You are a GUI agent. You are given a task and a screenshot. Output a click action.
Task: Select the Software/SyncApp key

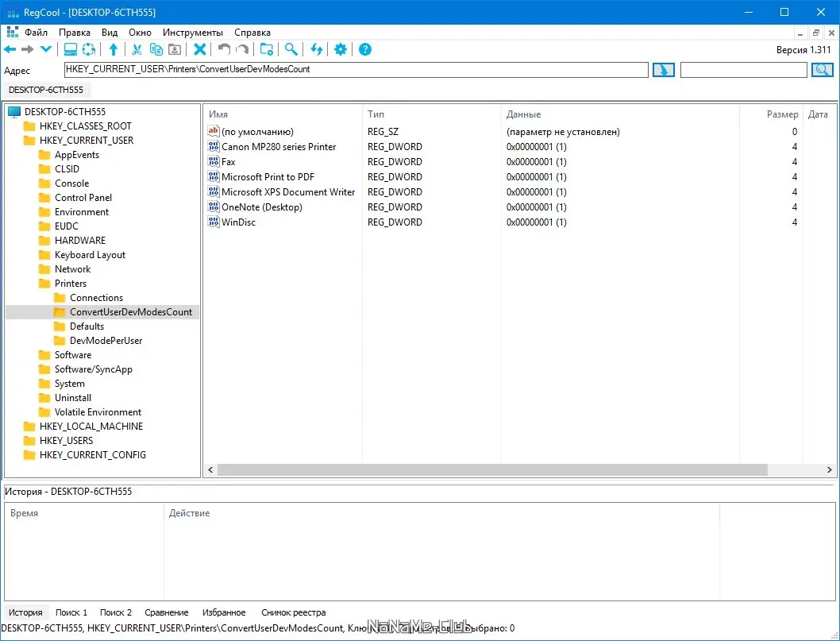(x=93, y=369)
